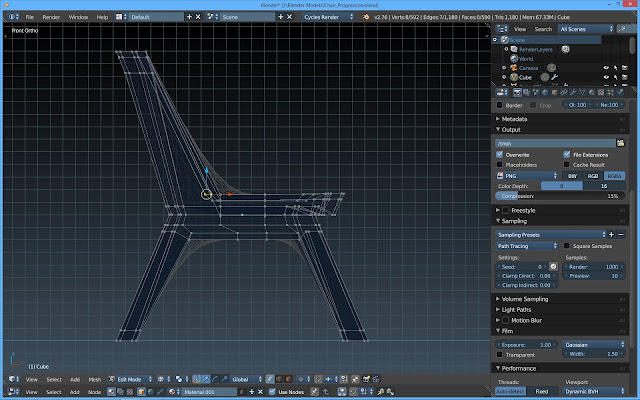Open the Global transform orientation dropdown

tap(246, 379)
